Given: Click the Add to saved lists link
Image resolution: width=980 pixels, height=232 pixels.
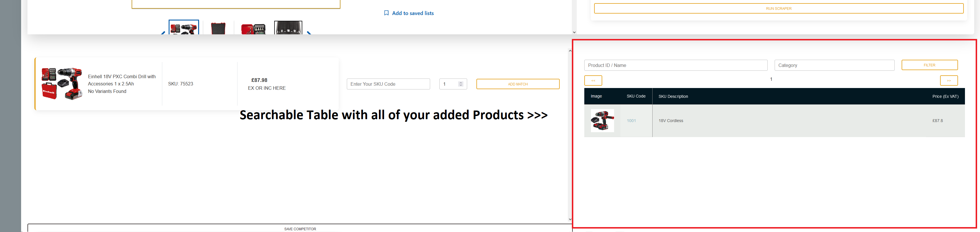Looking at the screenshot, I should 412,13.
